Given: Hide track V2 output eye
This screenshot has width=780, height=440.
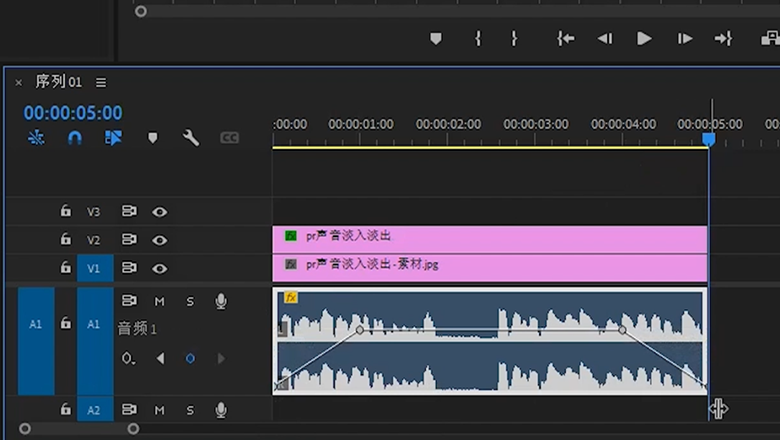Looking at the screenshot, I should (x=159, y=240).
